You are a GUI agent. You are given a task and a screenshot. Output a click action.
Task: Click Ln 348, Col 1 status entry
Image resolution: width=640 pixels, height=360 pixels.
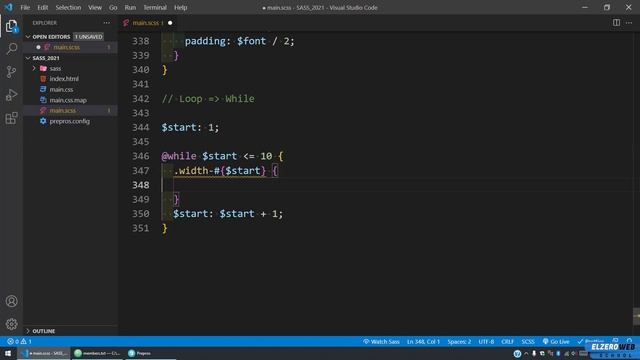423,341
